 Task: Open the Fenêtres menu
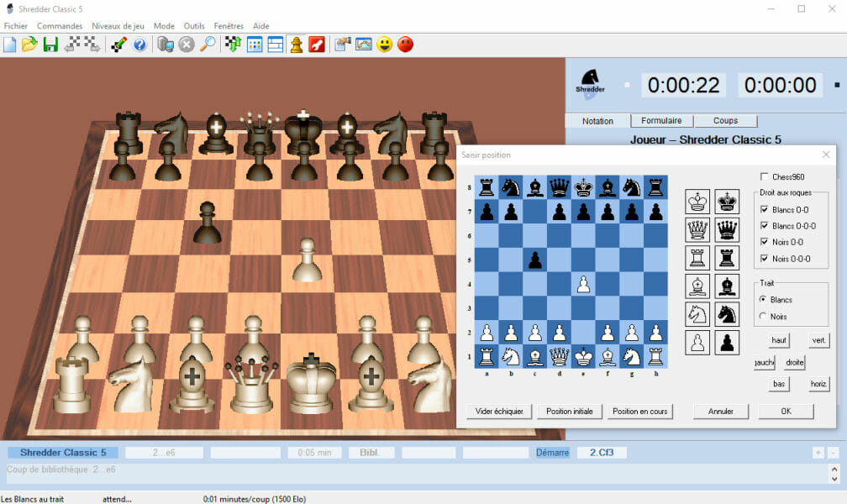click(x=229, y=26)
